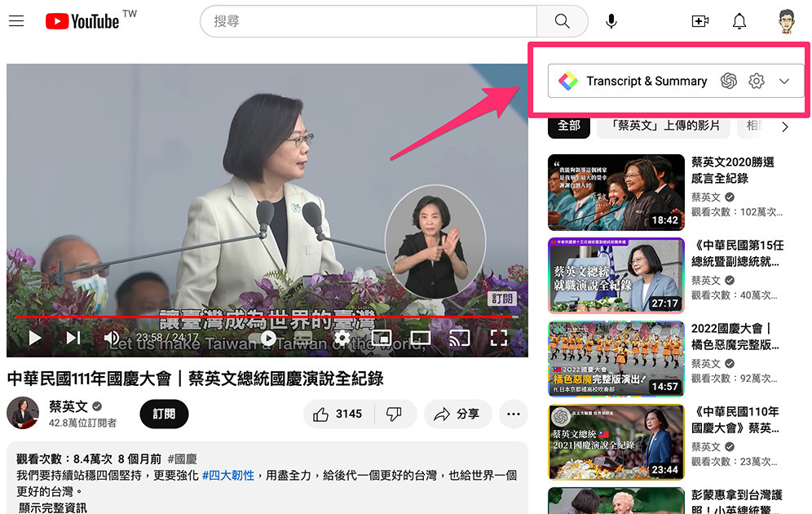Viewport: 812px width, 514px height.
Task: Expand description with 顯示完整資訊
Action: [x=52, y=507]
